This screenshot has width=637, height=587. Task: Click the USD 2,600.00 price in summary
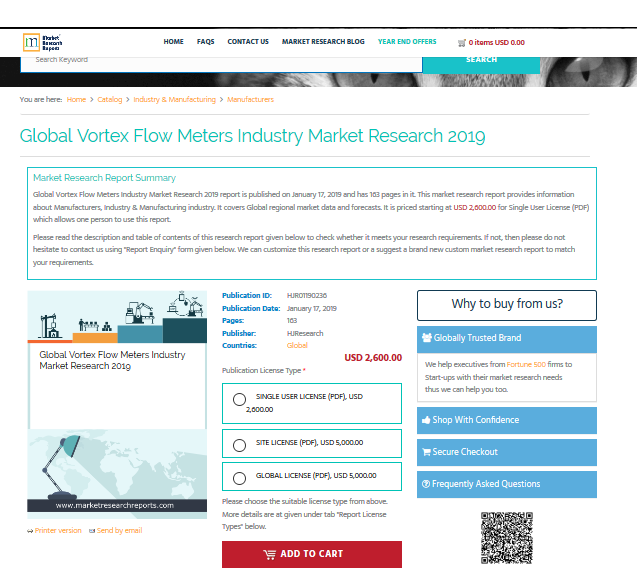tap(474, 208)
